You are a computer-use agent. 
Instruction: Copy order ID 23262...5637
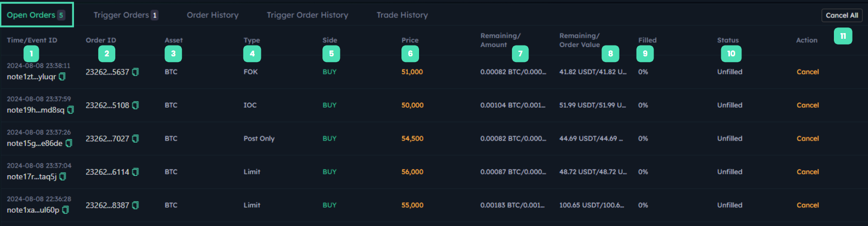pos(135,72)
